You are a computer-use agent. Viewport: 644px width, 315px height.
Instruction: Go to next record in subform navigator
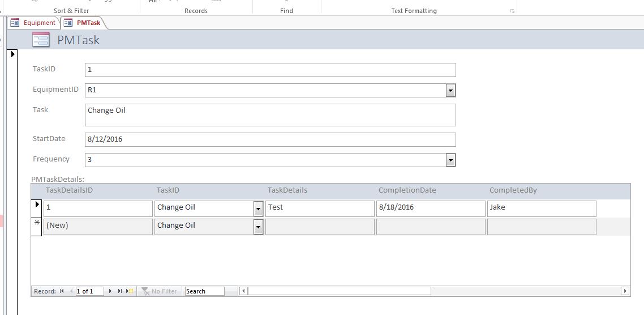(110, 291)
